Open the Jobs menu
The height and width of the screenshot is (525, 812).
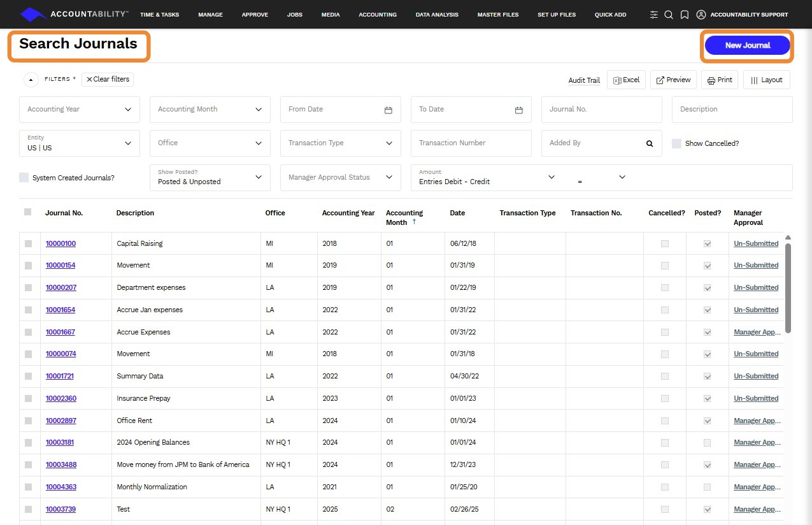[295, 15]
